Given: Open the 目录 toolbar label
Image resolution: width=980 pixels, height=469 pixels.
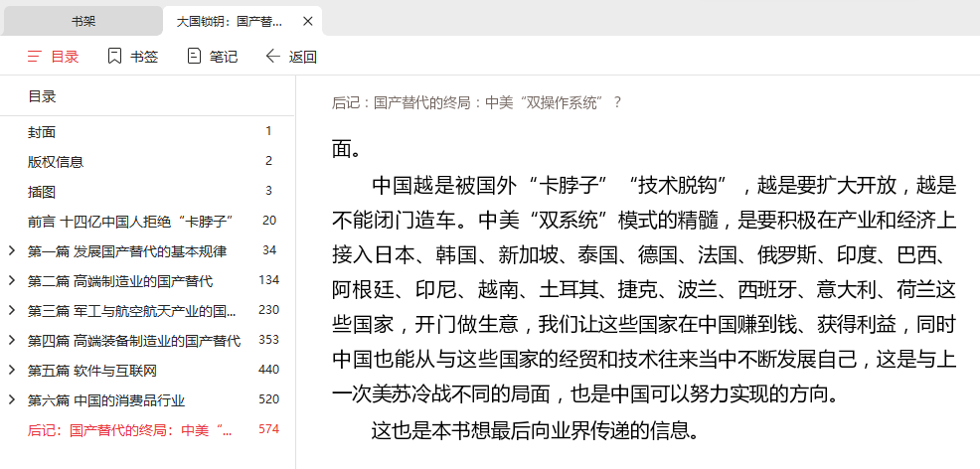Looking at the screenshot, I should coord(65,57).
